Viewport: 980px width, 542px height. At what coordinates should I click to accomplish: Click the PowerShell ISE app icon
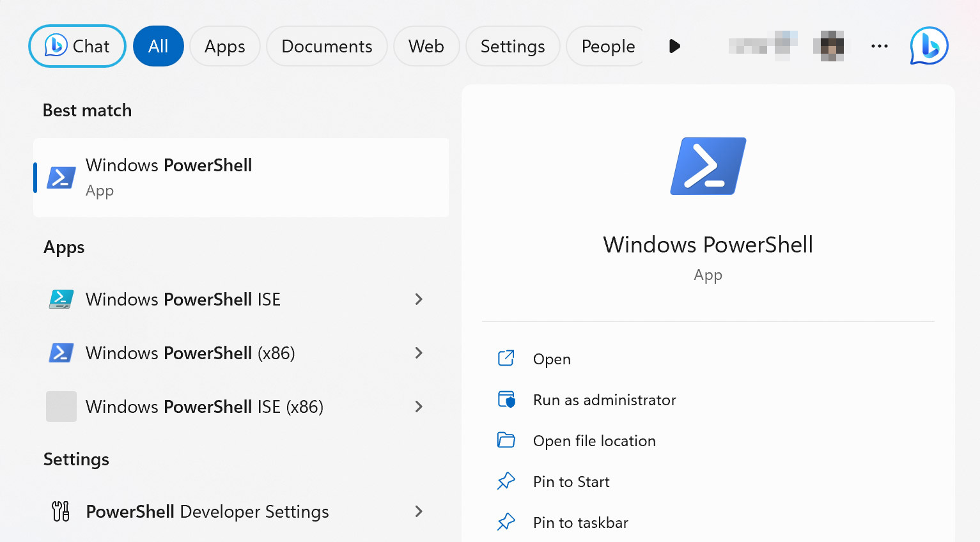point(61,299)
